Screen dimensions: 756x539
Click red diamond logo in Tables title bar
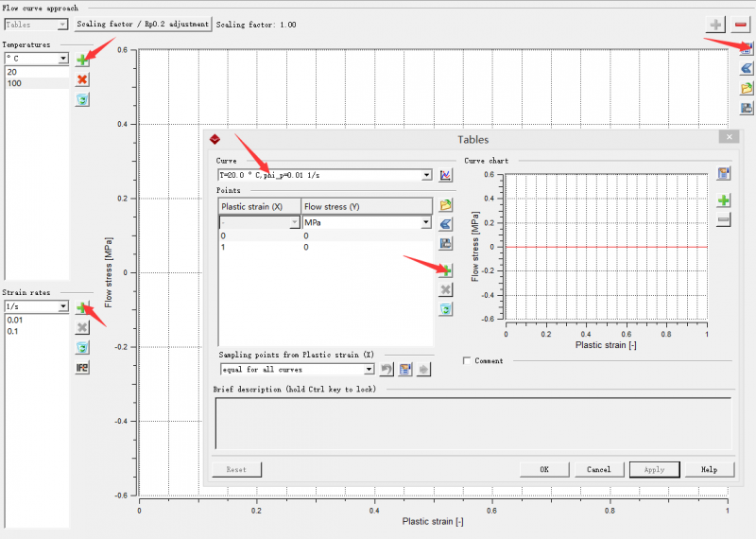pyautogui.click(x=215, y=139)
